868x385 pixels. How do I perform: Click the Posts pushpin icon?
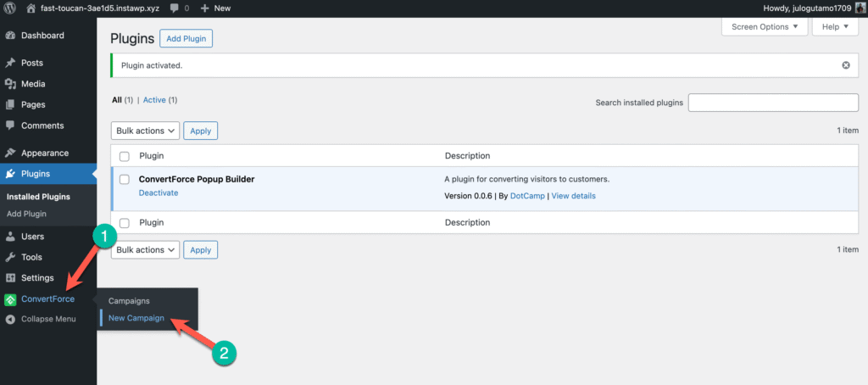coord(10,63)
